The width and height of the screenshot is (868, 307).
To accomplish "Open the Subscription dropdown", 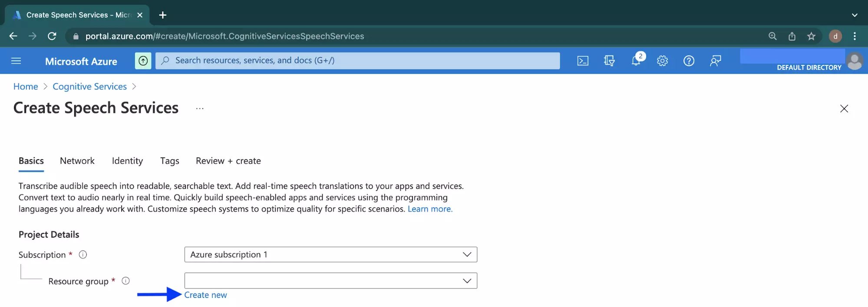I will point(331,255).
